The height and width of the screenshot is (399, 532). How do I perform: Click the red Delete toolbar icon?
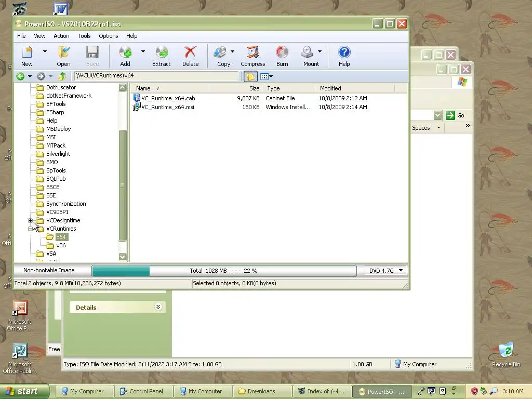tap(190, 56)
